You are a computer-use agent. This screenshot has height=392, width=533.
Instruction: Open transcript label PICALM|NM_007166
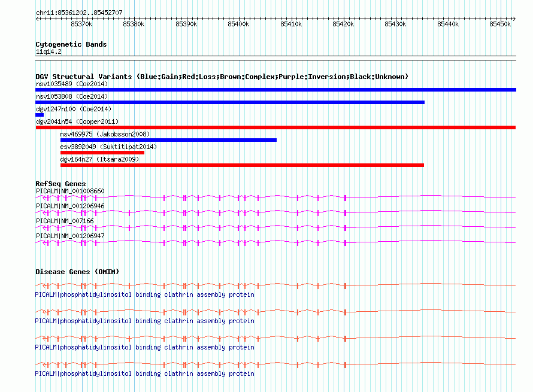[65, 221]
